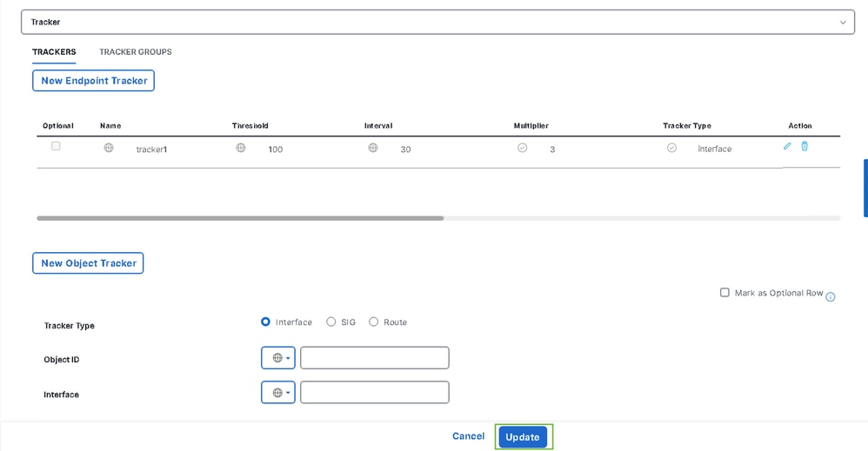
Task: Click the tracker1 name cell
Action: click(x=151, y=149)
